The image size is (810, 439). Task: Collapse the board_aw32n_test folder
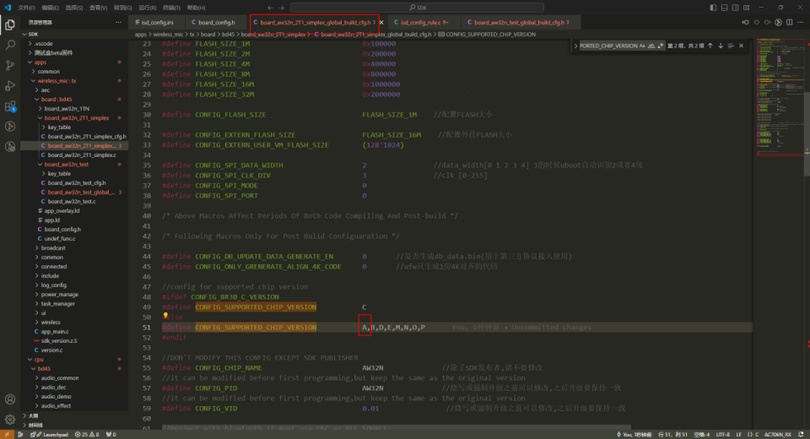point(40,164)
